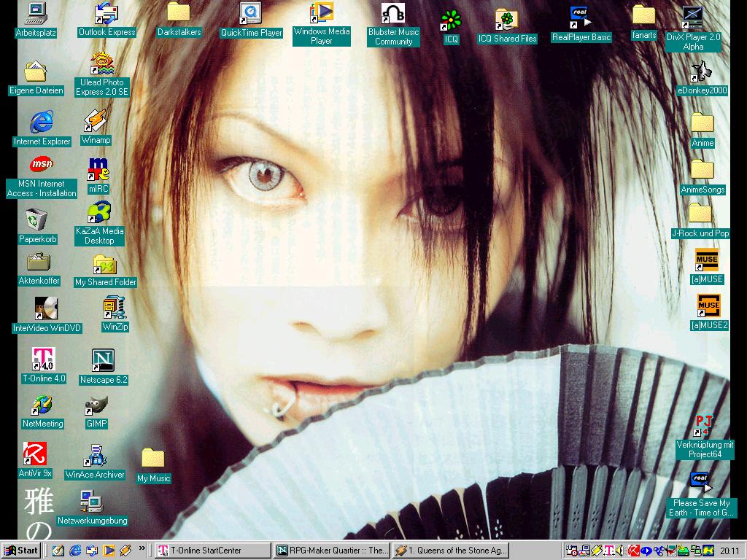Open Windows Media Player desktop shortcut

pyautogui.click(x=322, y=24)
